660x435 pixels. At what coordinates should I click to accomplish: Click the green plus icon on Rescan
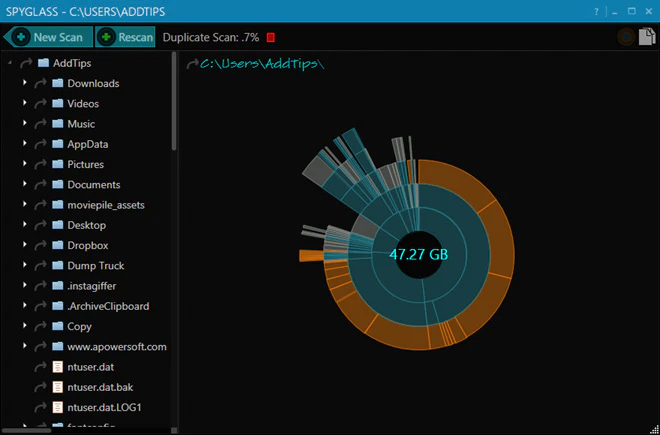[x=107, y=37]
